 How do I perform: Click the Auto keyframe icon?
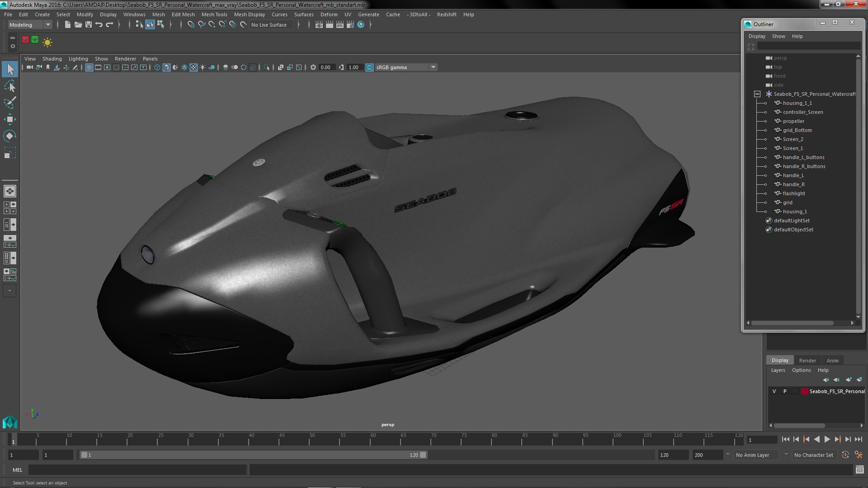845,455
